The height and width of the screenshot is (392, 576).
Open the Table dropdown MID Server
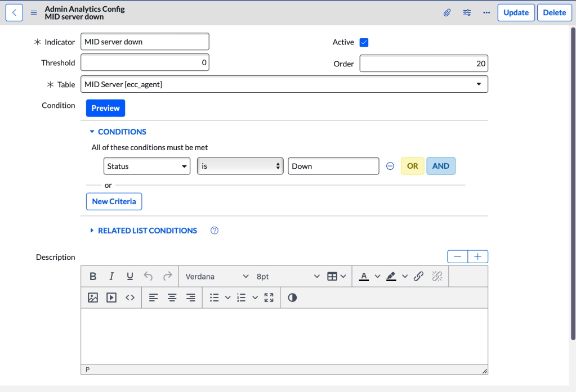tap(284, 84)
